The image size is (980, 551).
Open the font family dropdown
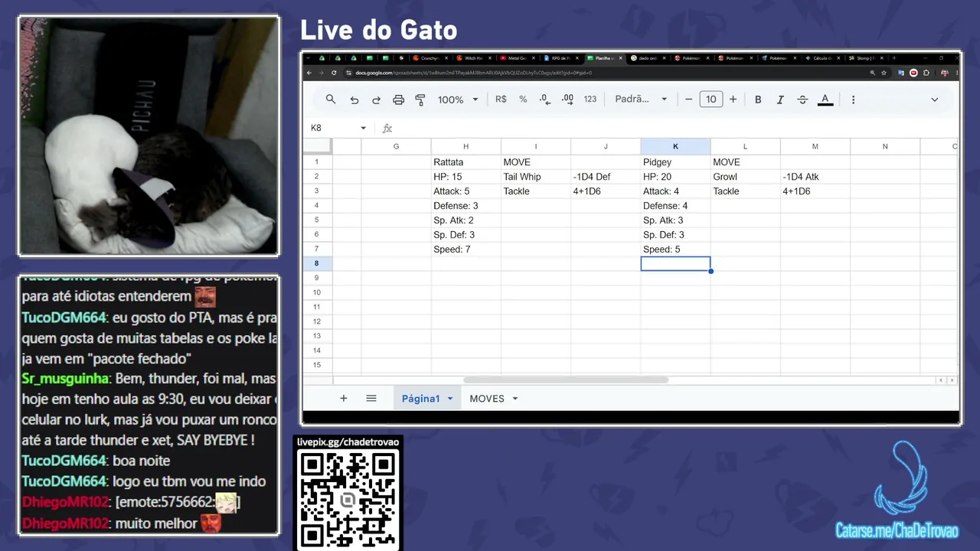pyautogui.click(x=641, y=99)
